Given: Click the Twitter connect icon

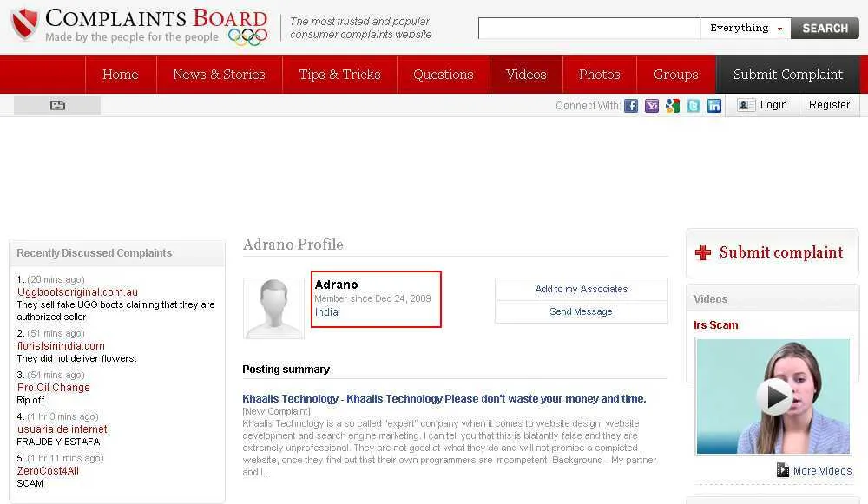Looking at the screenshot, I should click(694, 106).
